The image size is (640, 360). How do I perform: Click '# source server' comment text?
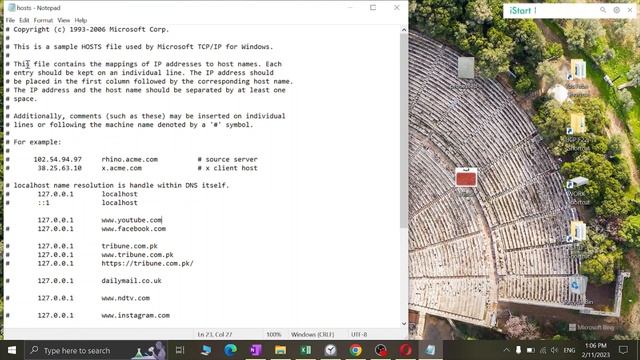pos(227,159)
